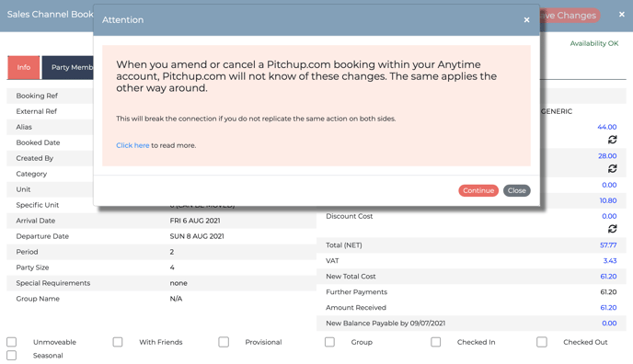Enable the Provisional checkbox
Viewport: 633px width, 364px height.
point(224,342)
